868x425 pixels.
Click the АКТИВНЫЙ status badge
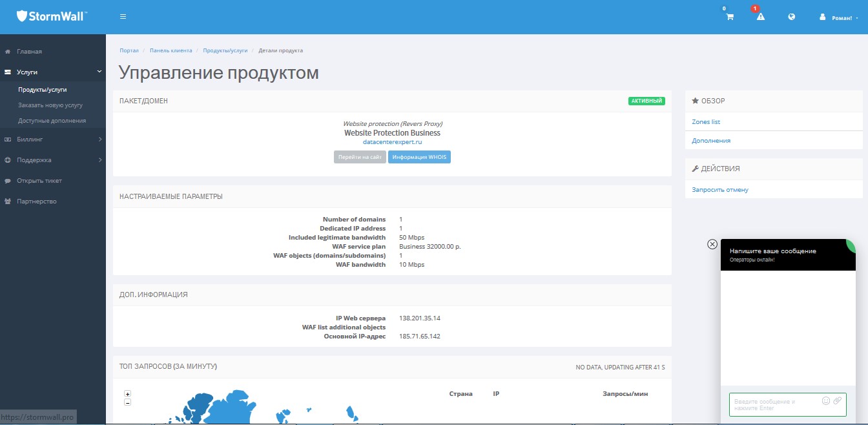646,101
